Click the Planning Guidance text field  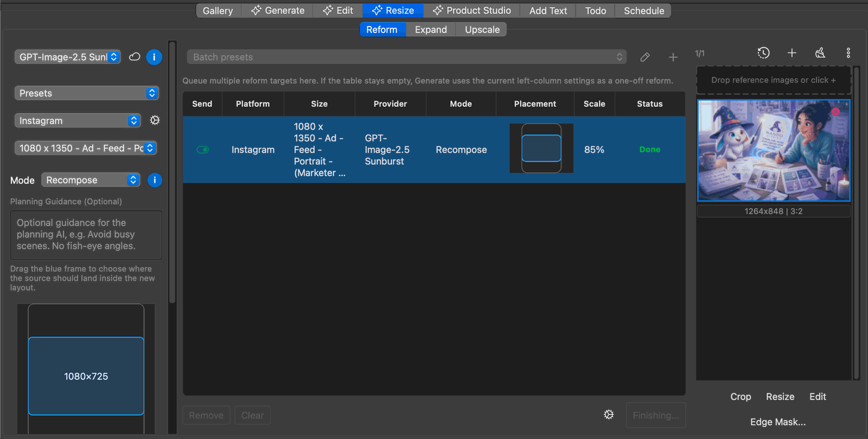pyautogui.click(x=86, y=235)
